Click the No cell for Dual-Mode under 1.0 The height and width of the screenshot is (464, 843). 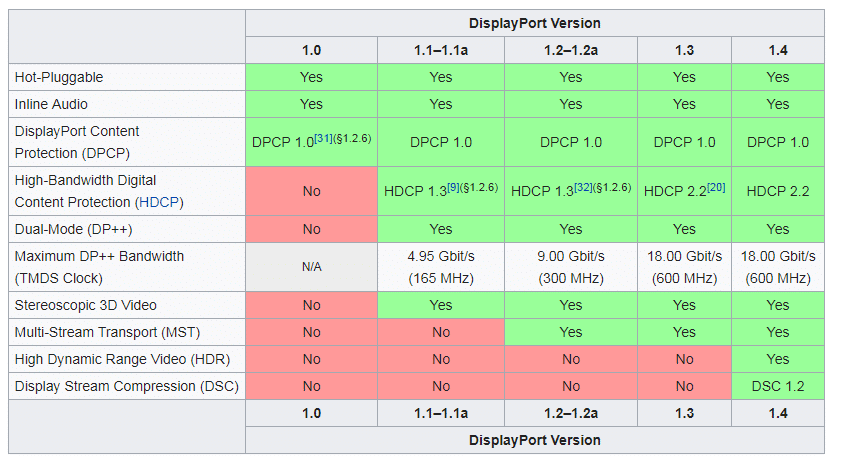point(311,229)
